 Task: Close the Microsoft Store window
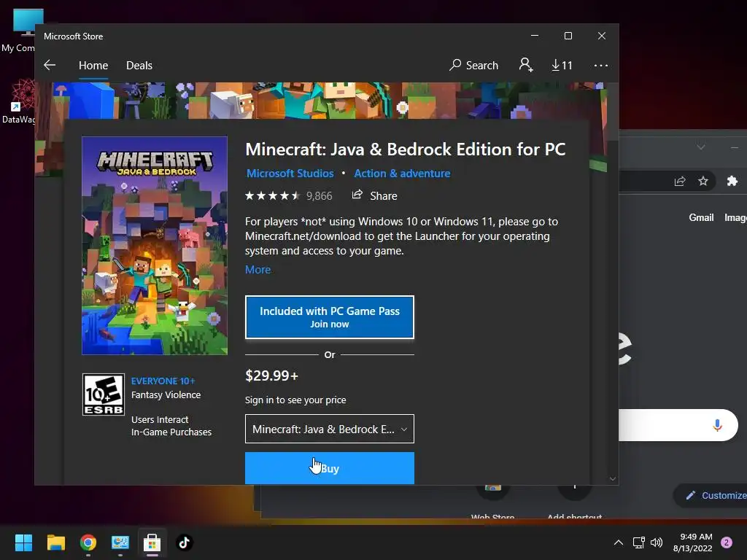pyautogui.click(x=602, y=36)
